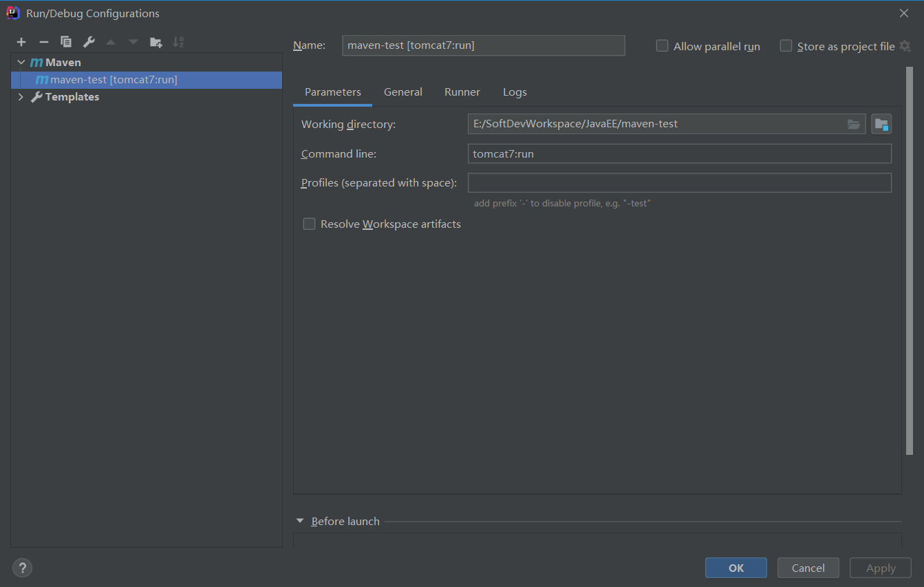Open help with question mark button

(x=23, y=568)
